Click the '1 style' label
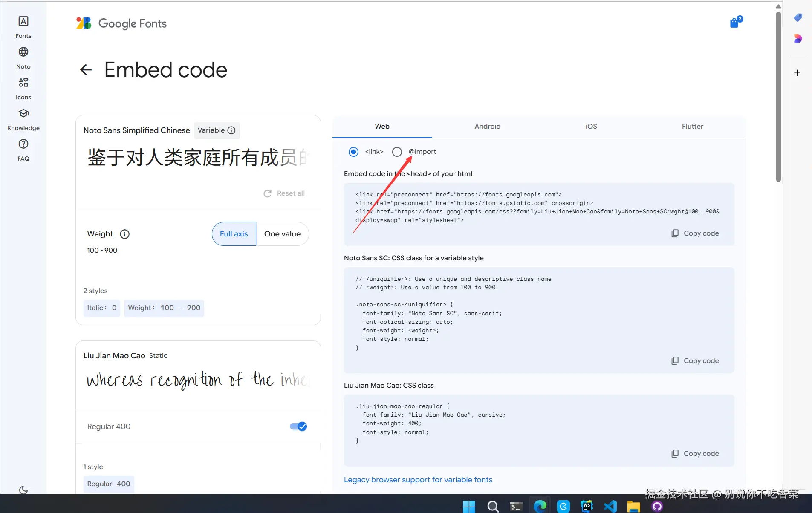Viewport: 812px width, 513px height. (93, 467)
